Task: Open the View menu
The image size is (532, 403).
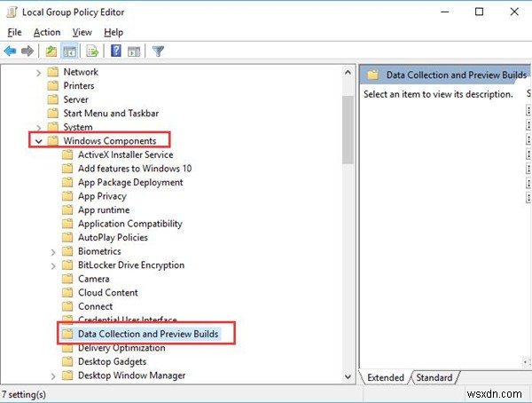Action: tap(82, 32)
